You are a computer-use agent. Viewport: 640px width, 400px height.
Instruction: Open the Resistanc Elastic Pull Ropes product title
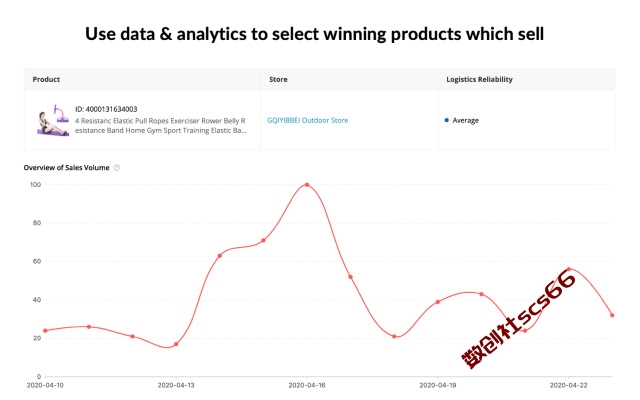point(160,126)
